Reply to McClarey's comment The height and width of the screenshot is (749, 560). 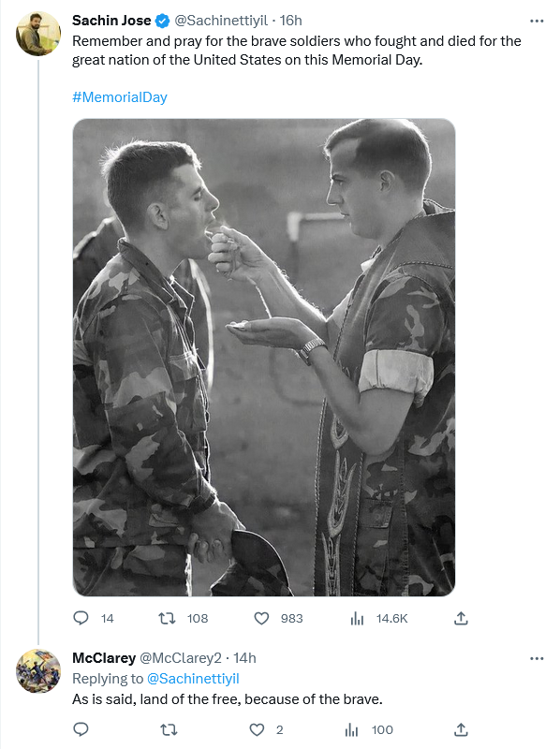tap(81, 729)
